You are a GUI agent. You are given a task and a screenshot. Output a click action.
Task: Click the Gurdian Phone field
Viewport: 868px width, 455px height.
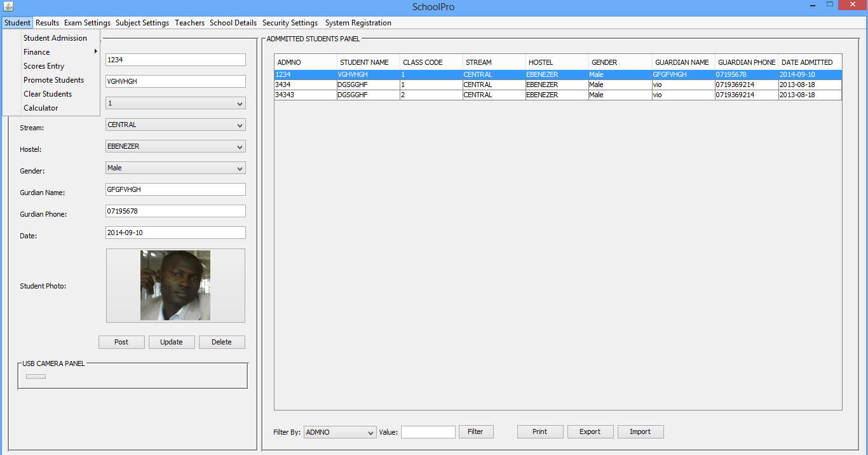175,211
